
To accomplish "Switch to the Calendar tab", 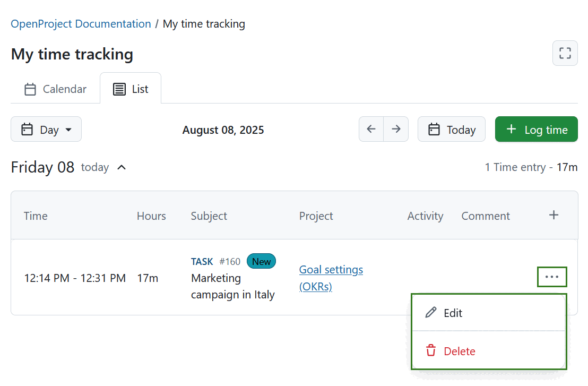I will click(55, 89).
